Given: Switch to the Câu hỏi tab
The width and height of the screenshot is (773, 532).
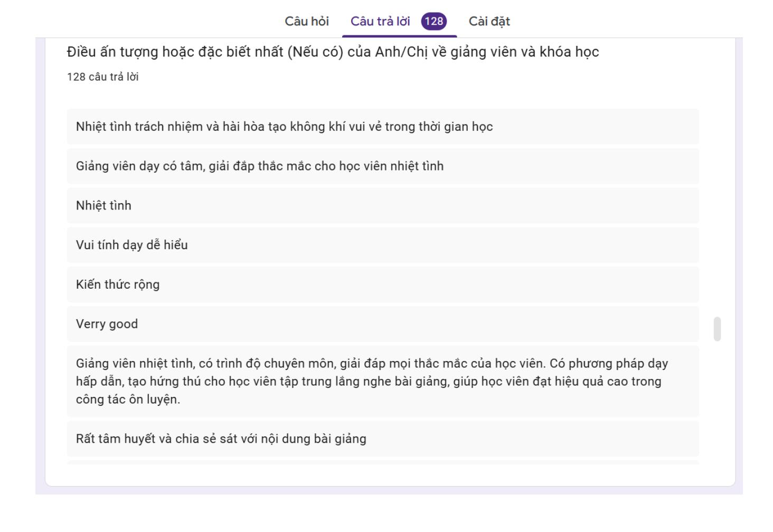Looking at the screenshot, I should (x=306, y=21).
